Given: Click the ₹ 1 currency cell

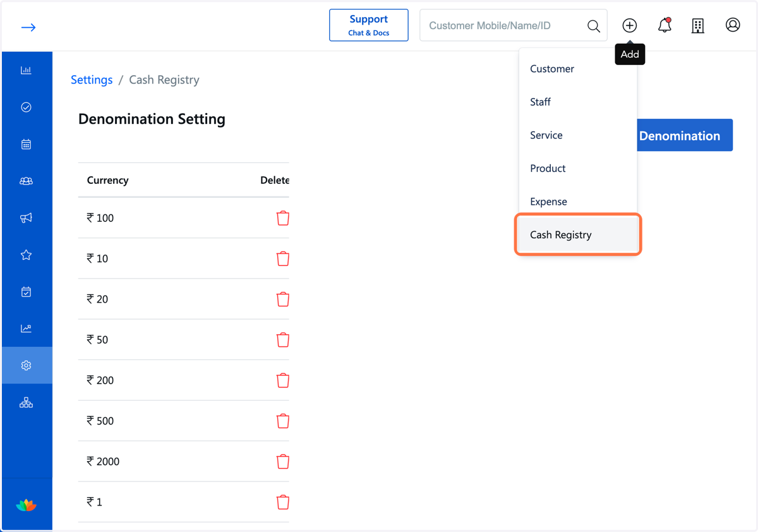Looking at the screenshot, I should point(95,502).
